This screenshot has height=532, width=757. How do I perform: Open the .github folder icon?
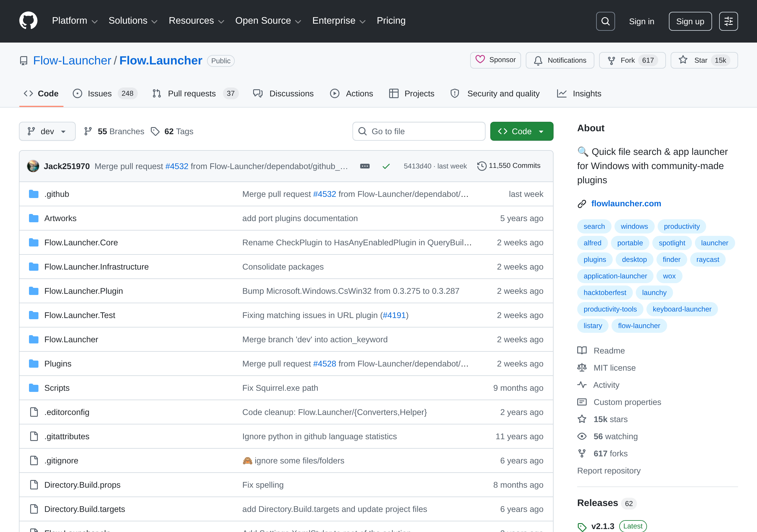pos(34,194)
